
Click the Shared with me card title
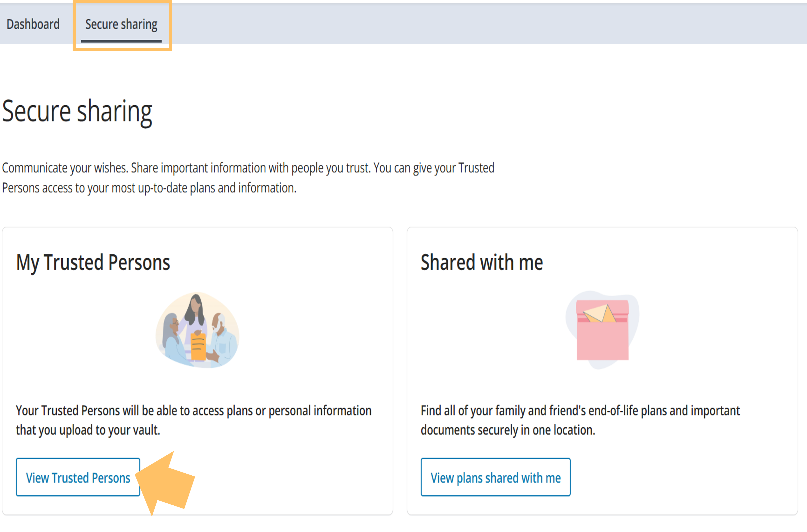(x=482, y=262)
